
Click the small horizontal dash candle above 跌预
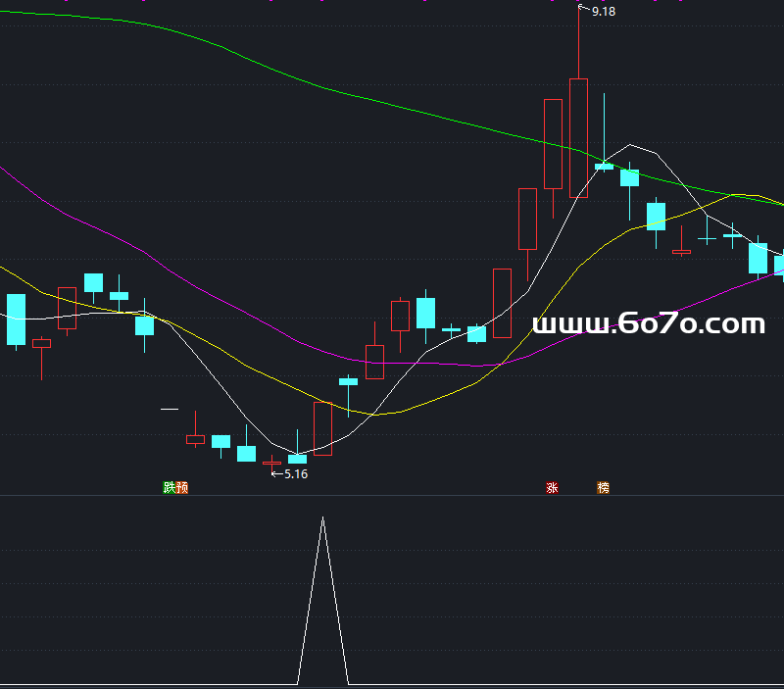170,408
